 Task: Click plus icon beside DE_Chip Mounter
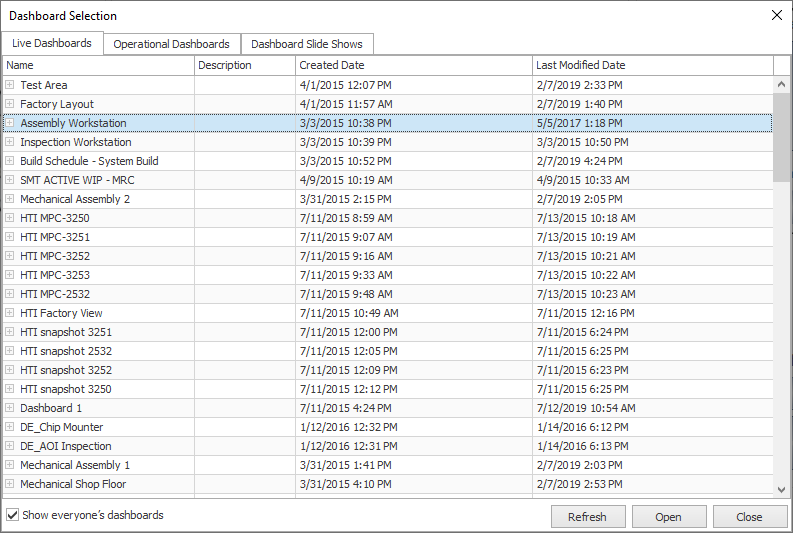click(10, 427)
